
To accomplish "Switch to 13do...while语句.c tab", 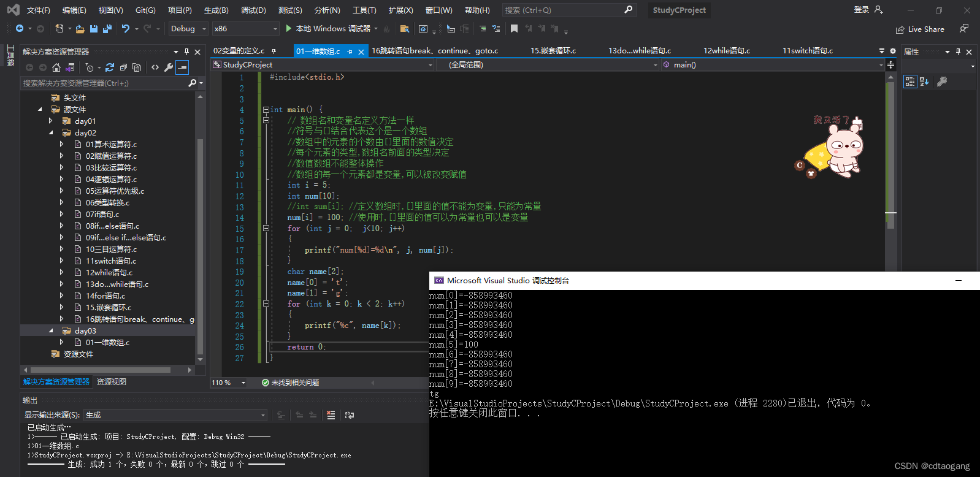I will [x=640, y=51].
